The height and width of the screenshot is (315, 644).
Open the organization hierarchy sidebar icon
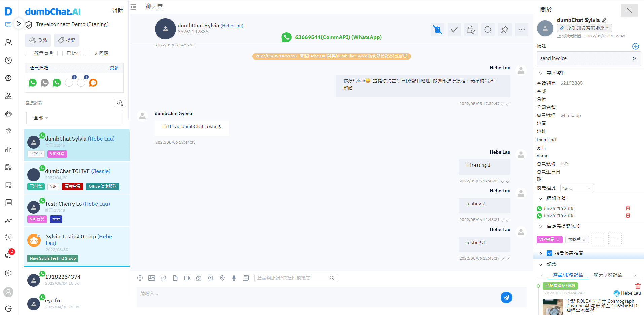pyautogui.click(x=8, y=96)
